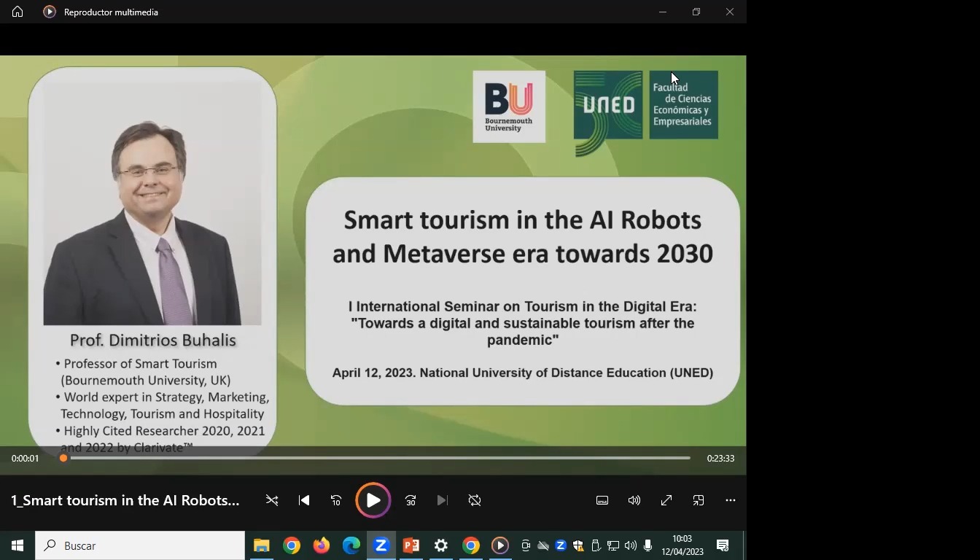Image resolution: width=980 pixels, height=560 pixels.
Task: Toggle shuffle mode in the media player
Action: pyautogui.click(x=272, y=500)
